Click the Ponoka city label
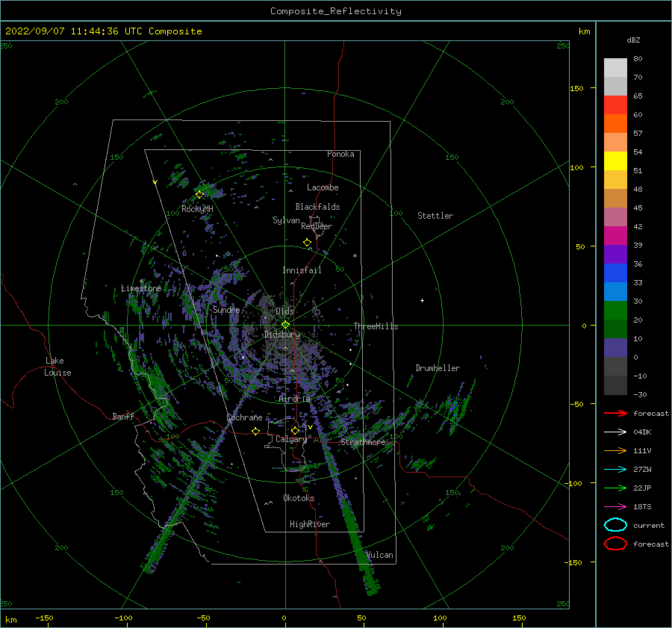 [340, 154]
